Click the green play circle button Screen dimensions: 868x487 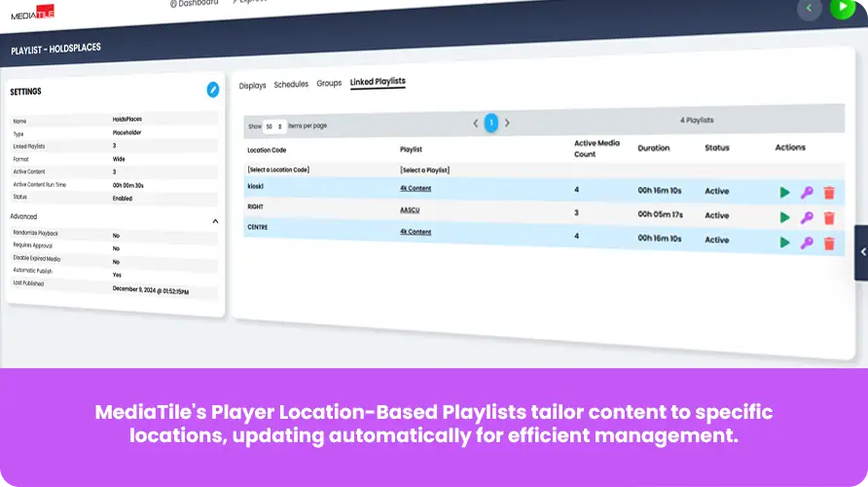click(x=842, y=7)
